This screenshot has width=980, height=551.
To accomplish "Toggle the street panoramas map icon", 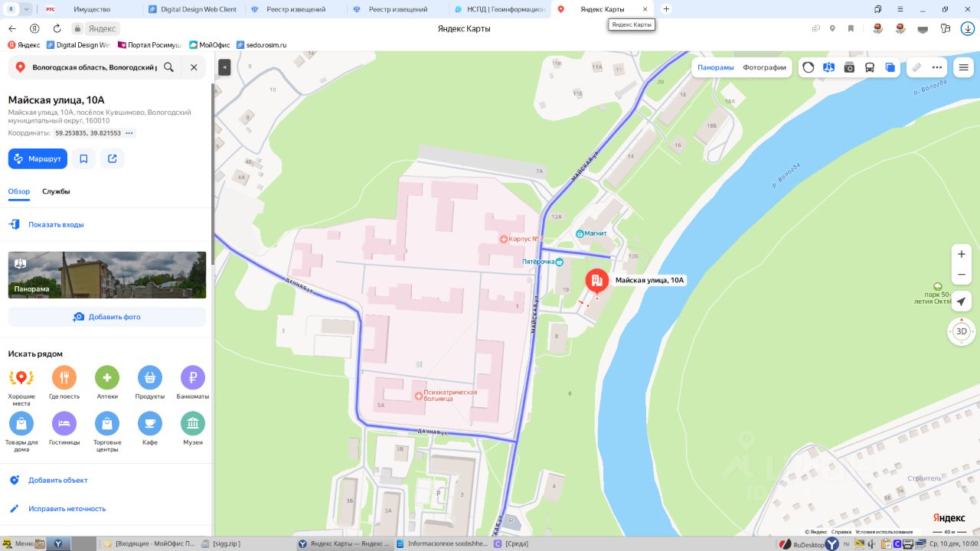I will [828, 67].
